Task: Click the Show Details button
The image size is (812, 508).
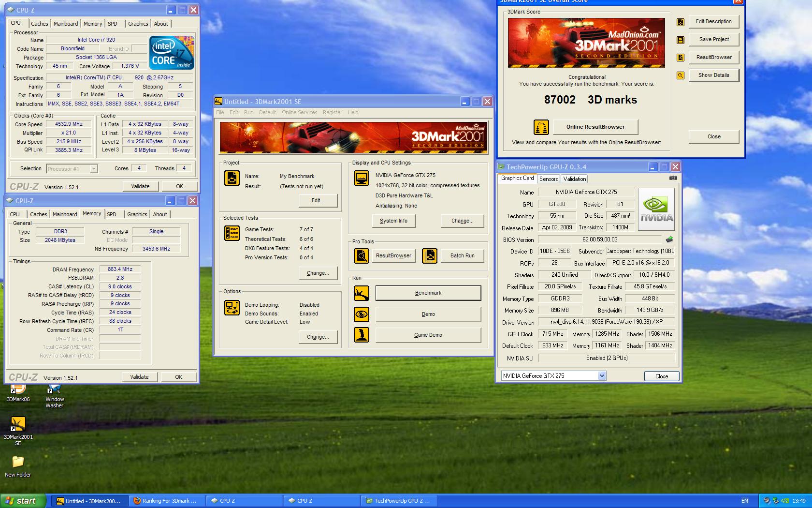Action: 713,75
